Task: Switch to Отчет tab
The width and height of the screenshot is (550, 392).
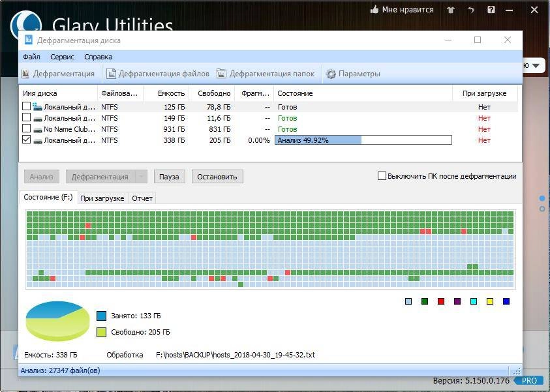Action: pyautogui.click(x=142, y=198)
